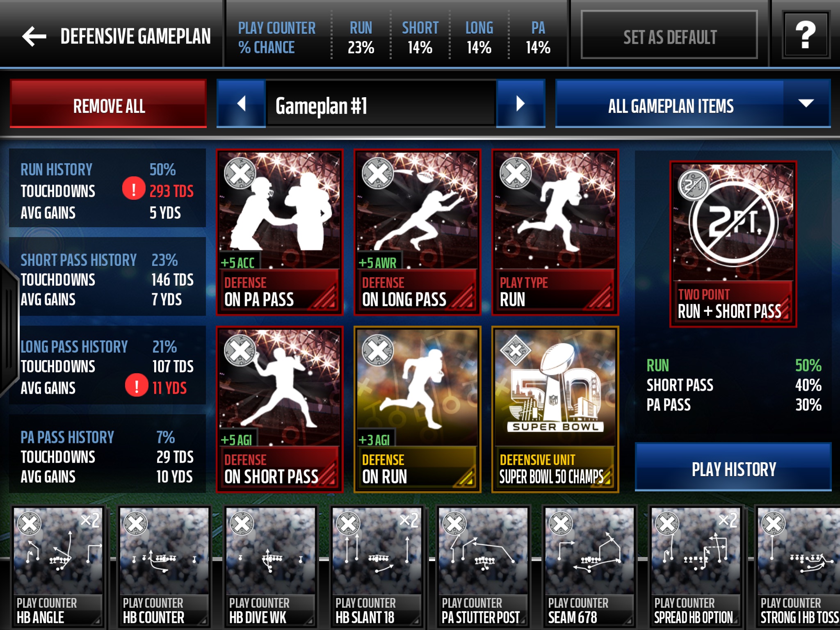Click Set As Default
This screenshot has width=840, height=630.
(669, 35)
